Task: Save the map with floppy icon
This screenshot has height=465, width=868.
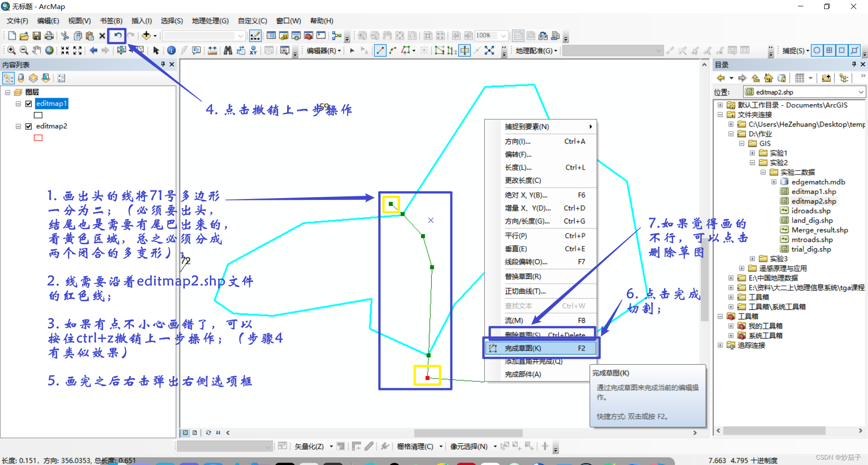Action: [37, 36]
